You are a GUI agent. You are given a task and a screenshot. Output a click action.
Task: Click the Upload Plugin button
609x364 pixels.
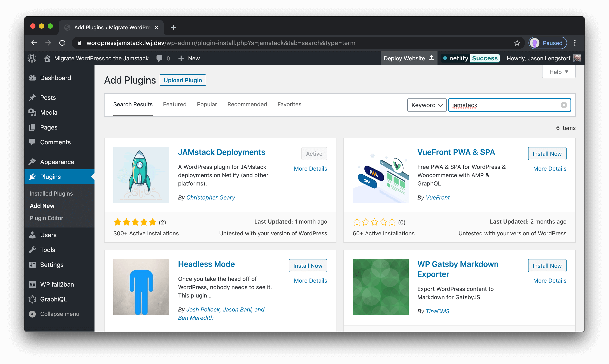click(182, 80)
